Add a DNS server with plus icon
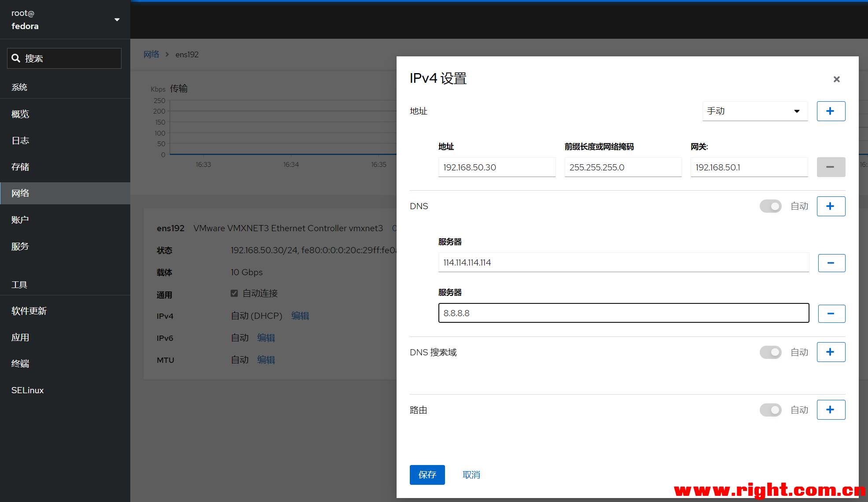868x502 pixels. click(831, 206)
